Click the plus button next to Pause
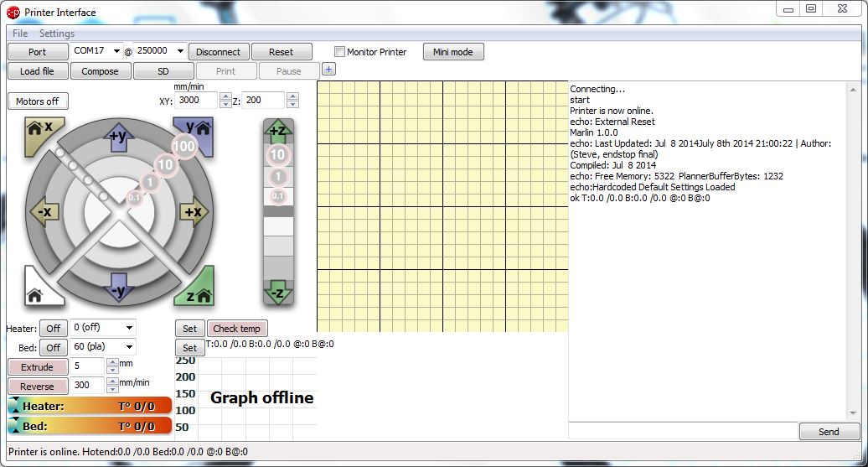 328,70
